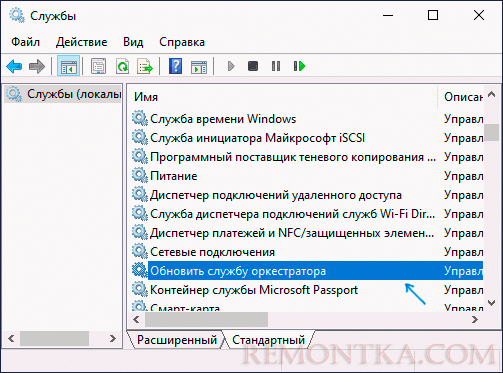This screenshot has width=503, height=373.
Task: Pause the selected service with pause icon
Action: [276, 66]
